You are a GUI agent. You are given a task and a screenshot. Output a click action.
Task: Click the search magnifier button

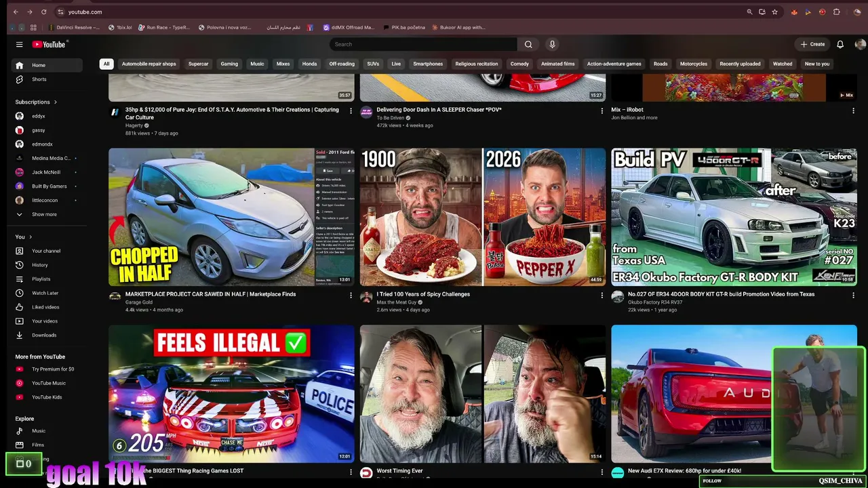point(528,45)
